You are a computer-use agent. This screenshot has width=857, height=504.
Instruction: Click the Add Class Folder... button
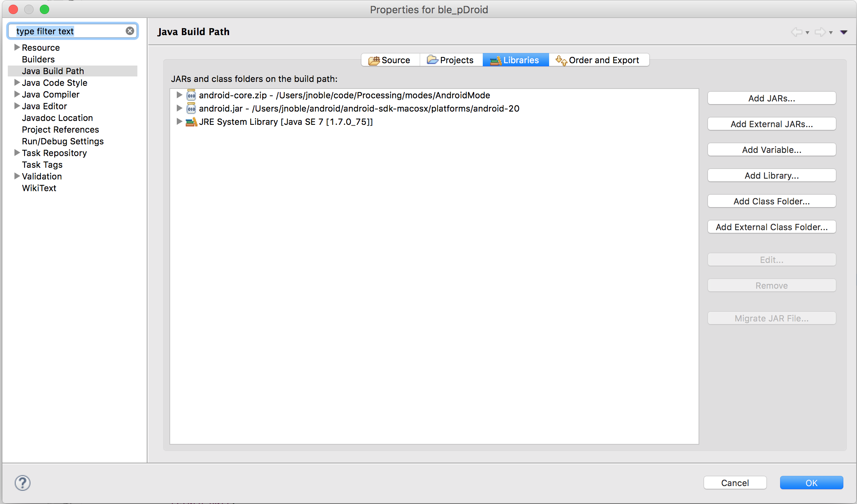click(772, 201)
